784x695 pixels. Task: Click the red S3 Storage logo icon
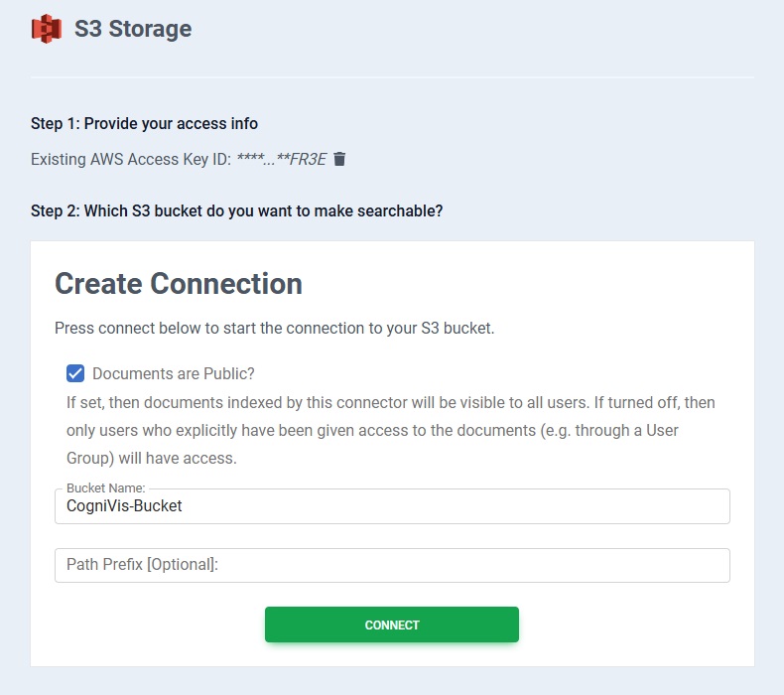point(47,29)
